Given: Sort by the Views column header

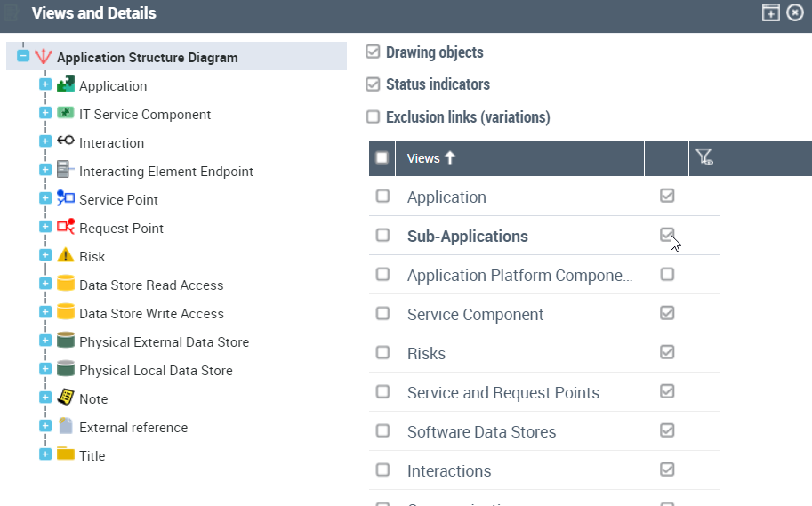Looking at the screenshot, I should pos(423,158).
